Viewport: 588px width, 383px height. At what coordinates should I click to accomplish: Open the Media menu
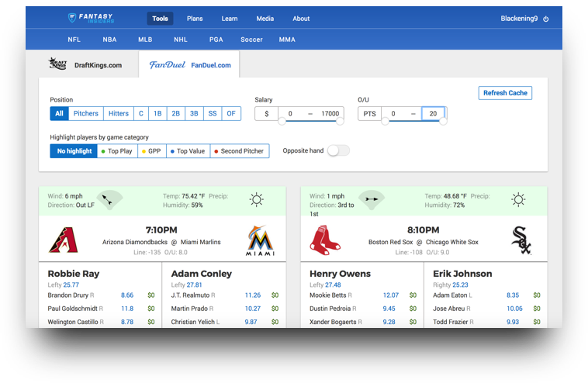click(265, 19)
